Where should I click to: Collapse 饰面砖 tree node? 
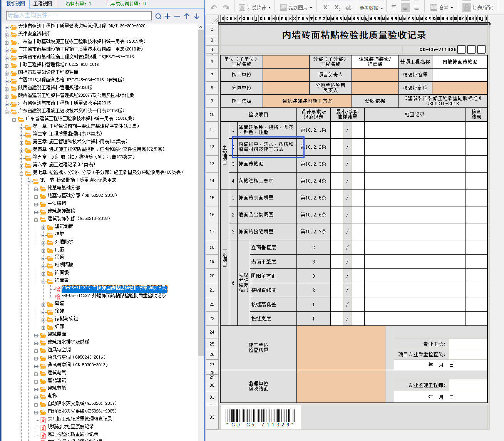(x=44, y=281)
